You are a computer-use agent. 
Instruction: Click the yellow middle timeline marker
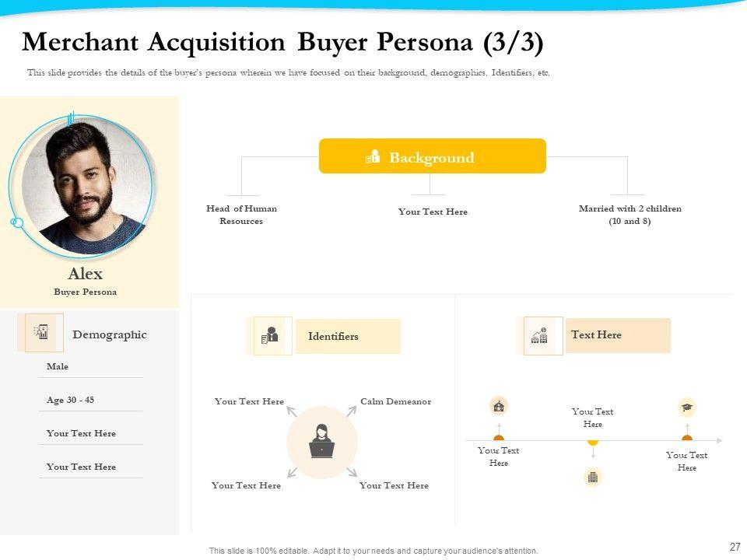(593, 441)
